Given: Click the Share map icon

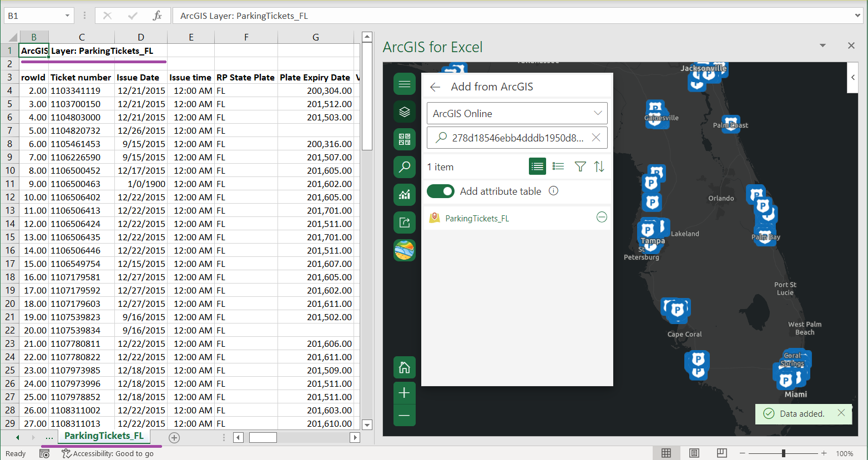Looking at the screenshot, I should (405, 223).
